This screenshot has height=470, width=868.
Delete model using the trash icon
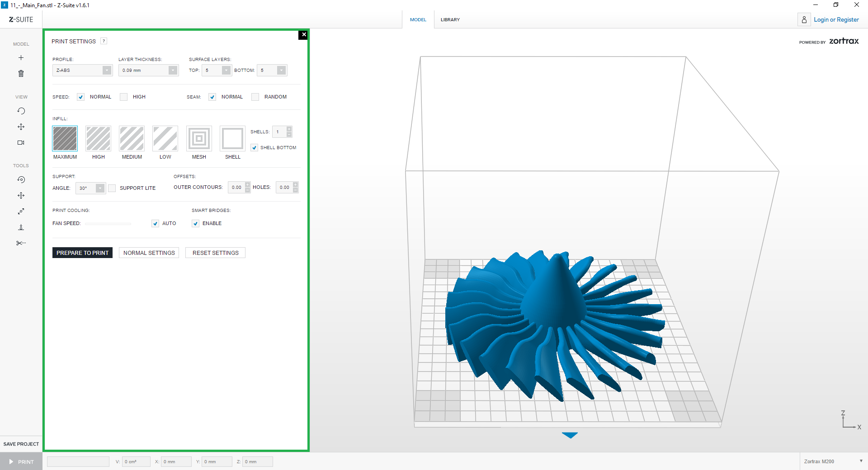coord(21,73)
